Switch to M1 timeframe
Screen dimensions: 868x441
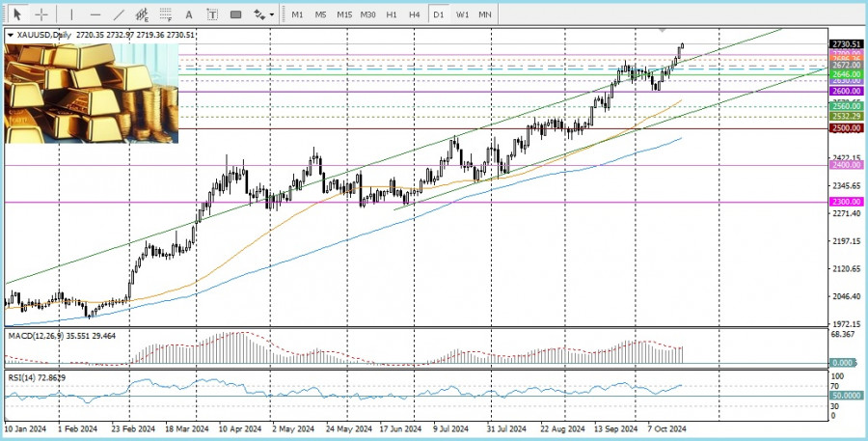click(x=297, y=15)
